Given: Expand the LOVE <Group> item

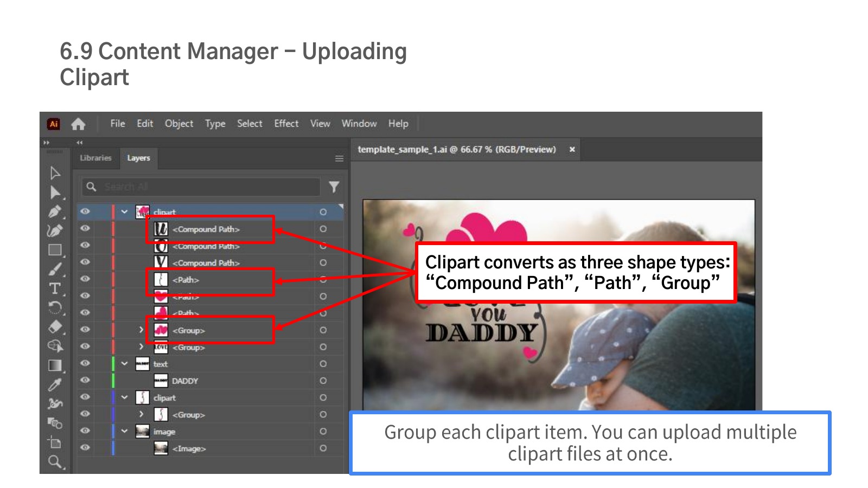Looking at the screenshot, I should point(141,346).
